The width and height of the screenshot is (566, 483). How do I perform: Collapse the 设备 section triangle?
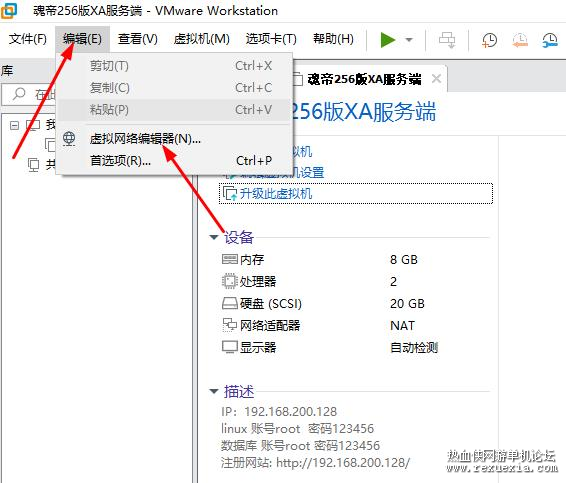[214, 237]
